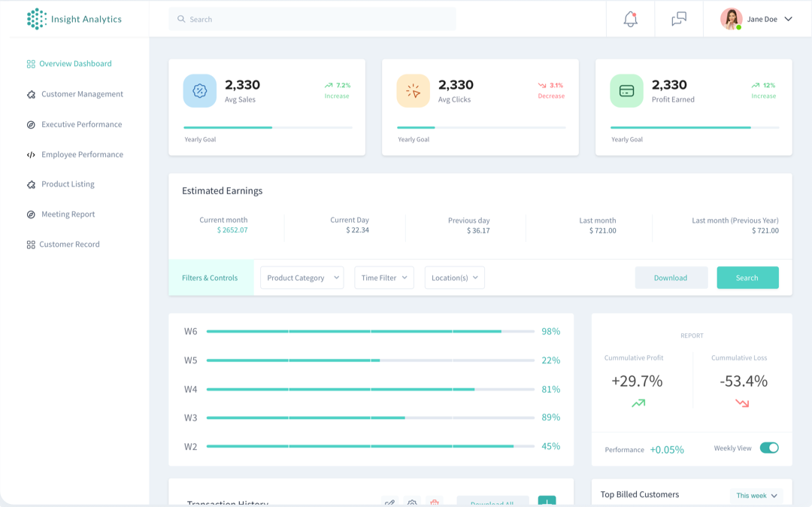Click the Avg Sales badge icon
This screenshot has width=812, height=507.
[199, 90]
